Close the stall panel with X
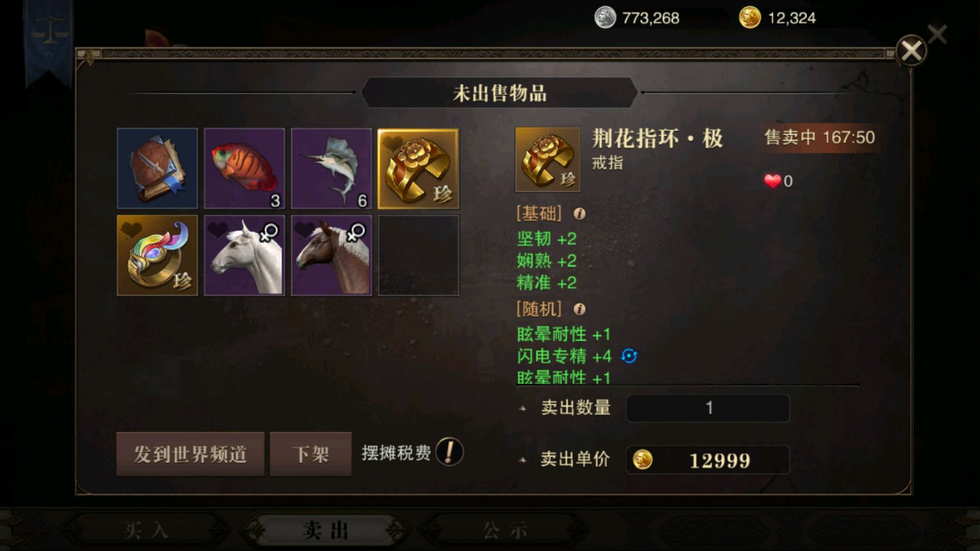980x551 pixels. point(911,50)
